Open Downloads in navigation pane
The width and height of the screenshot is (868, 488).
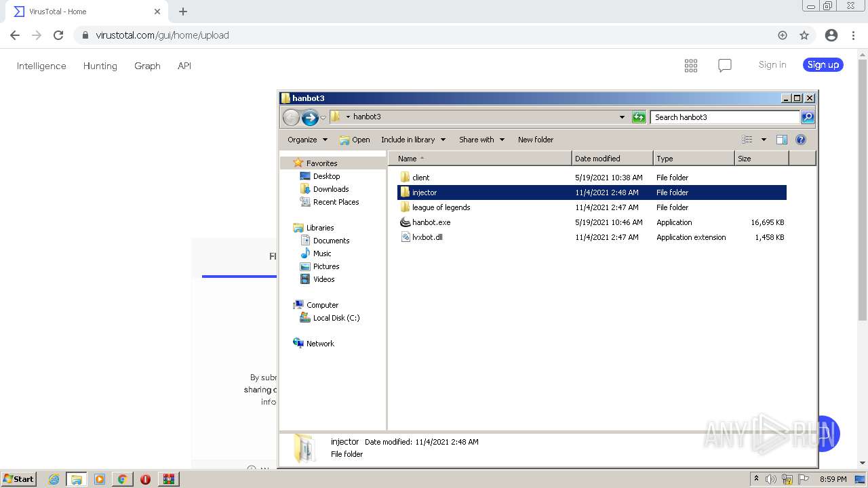pos(331,189)
